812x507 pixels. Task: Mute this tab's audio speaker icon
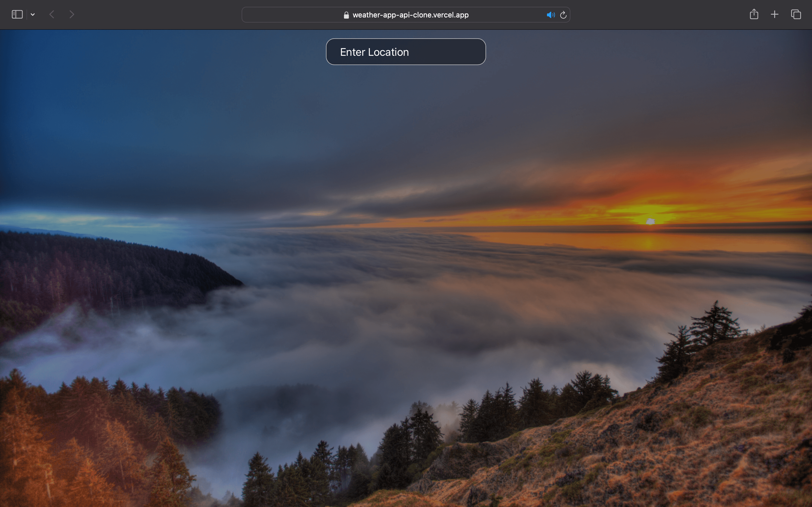coord(550,15)
